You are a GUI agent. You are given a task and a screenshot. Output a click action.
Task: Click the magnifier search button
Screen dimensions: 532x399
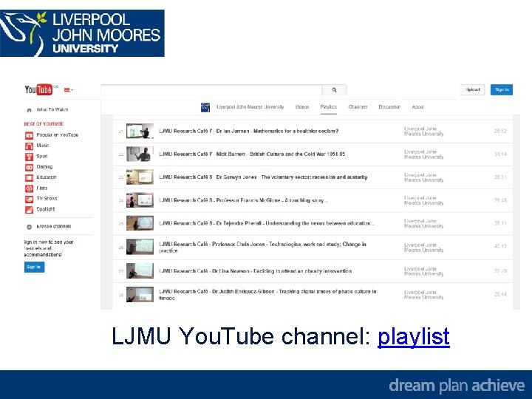(334, 90)
